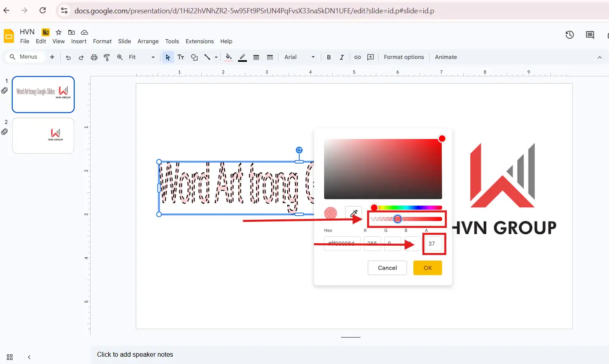Open the fill color picker

point(228,57)
